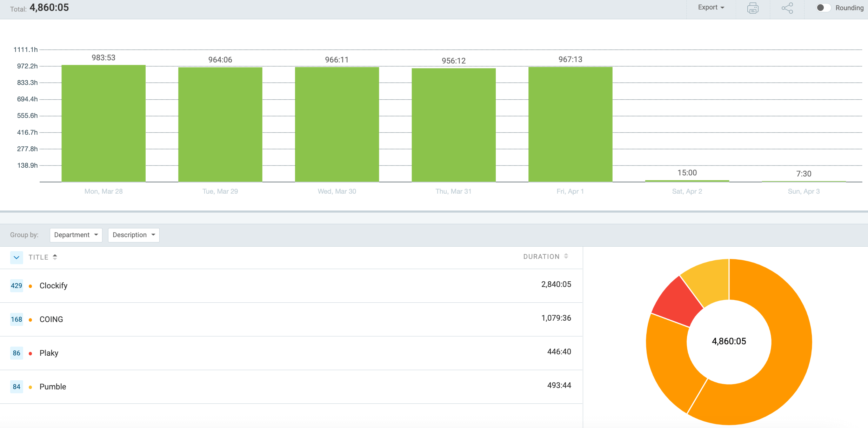Expand the Description group-by dropdown
This screenshot has width=868, height=428.
[133, 235]
